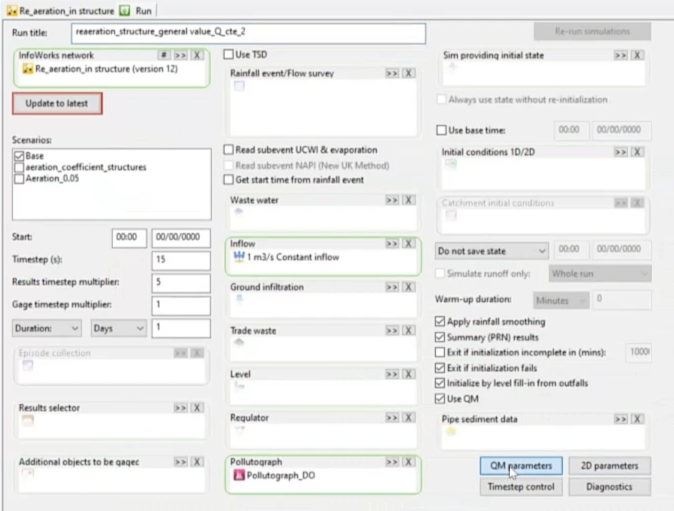Click the Timestep (s) field

[x=181, y=260]
